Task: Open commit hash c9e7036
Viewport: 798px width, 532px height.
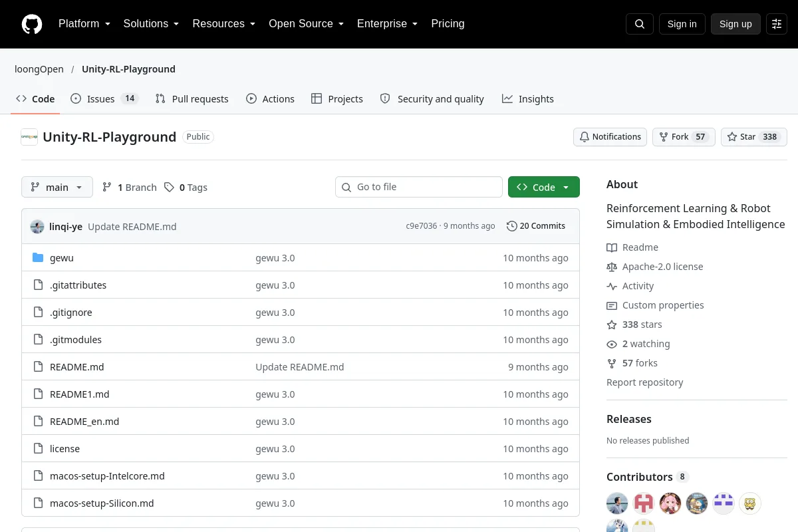Action: 422,226
